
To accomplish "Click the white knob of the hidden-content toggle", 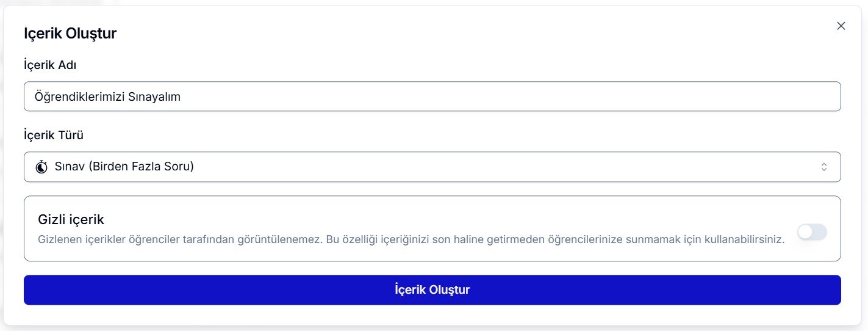I will point(805,232).
